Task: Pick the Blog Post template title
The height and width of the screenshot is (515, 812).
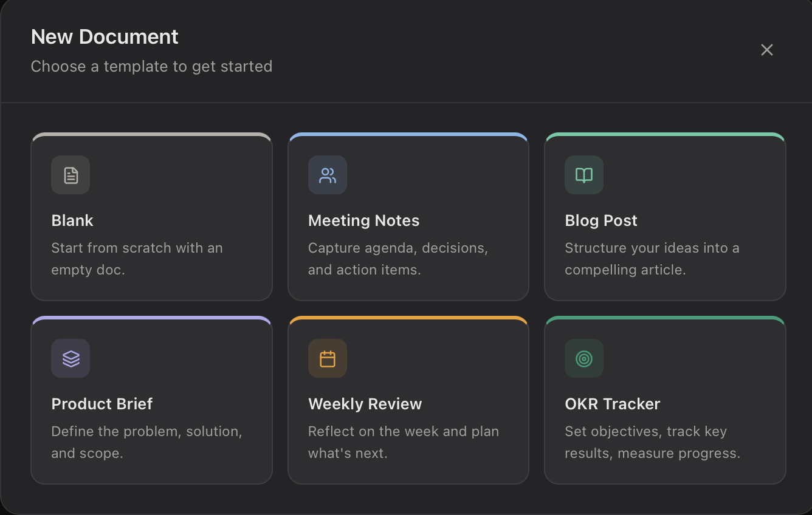Action: click(601, 220)
